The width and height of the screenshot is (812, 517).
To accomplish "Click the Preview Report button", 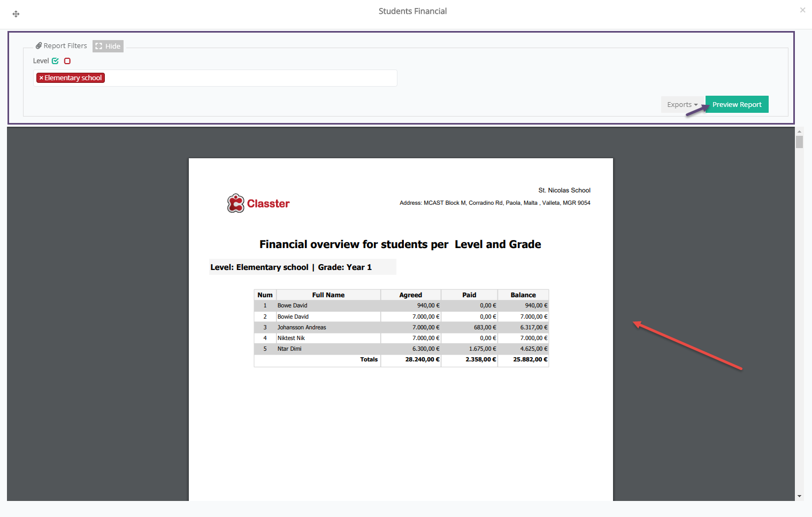I will 737,104.
